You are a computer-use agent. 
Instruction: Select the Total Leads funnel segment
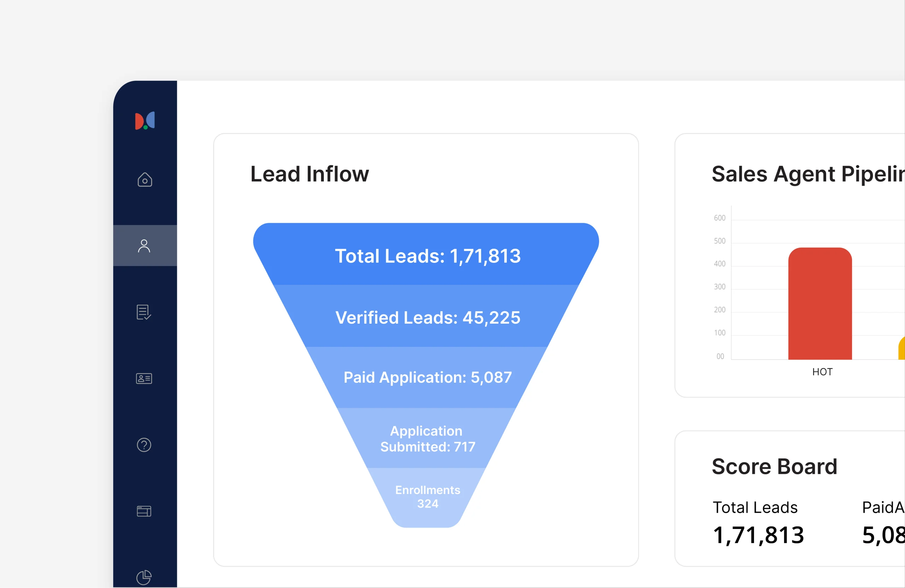(x=427, y=256)
